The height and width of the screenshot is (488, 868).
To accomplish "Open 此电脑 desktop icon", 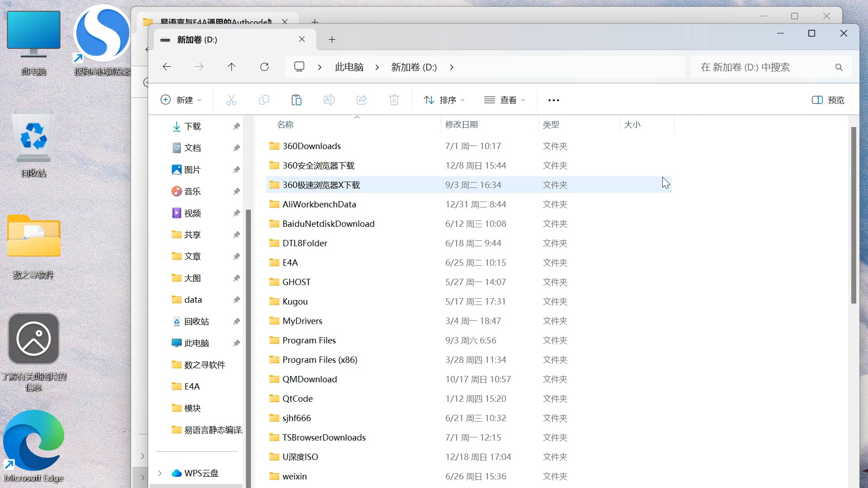I will click(x=33, y=43).
